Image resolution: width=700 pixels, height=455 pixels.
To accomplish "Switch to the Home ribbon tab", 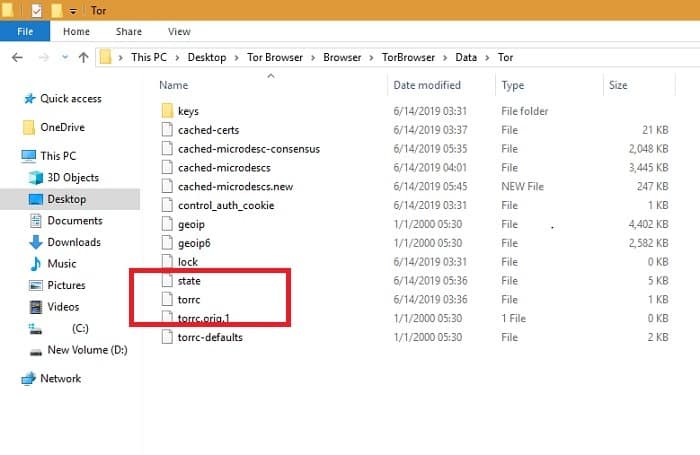I will (x=76, y=31).
